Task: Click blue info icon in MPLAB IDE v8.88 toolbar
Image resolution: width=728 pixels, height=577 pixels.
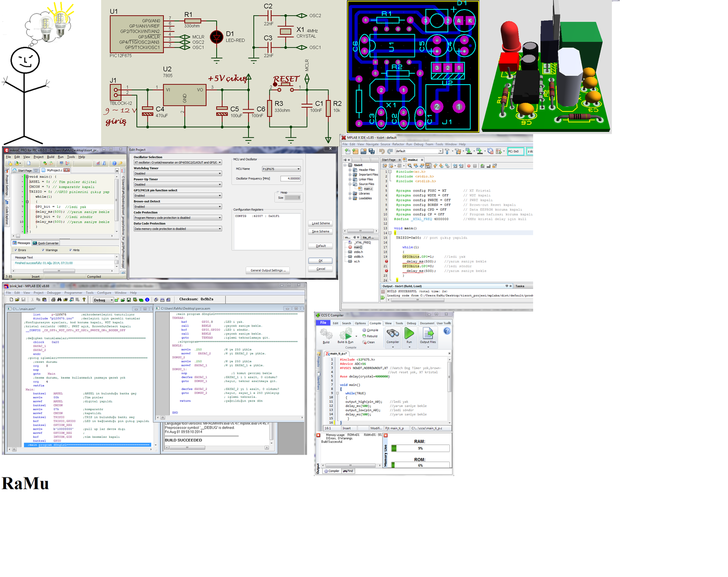Action: pyautogui.click(x=147, y=300)
